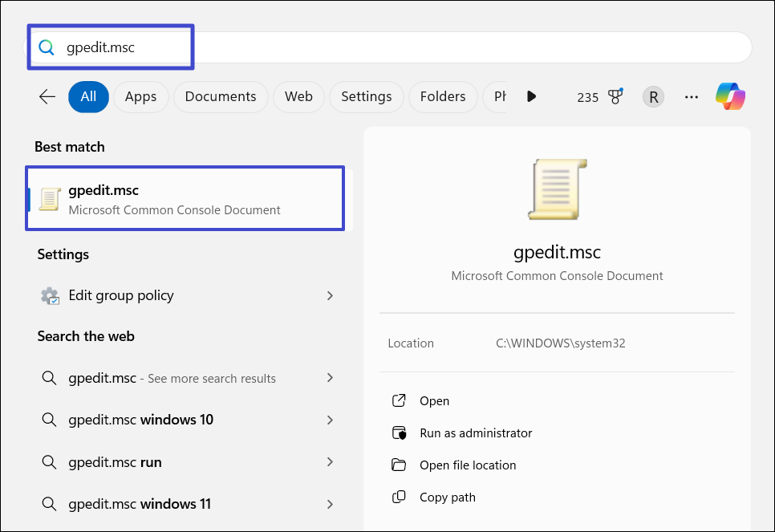Switch to the Apps filter tab
Image resolution: width=775 pixels, height=532 pixels.
pos(140,97)
